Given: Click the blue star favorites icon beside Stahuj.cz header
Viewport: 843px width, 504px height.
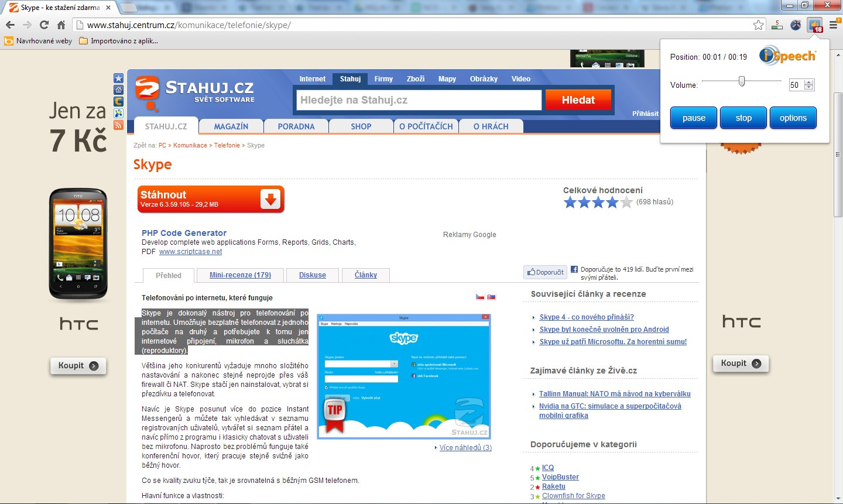Looking at the screenshot, I should coord(118,78).
